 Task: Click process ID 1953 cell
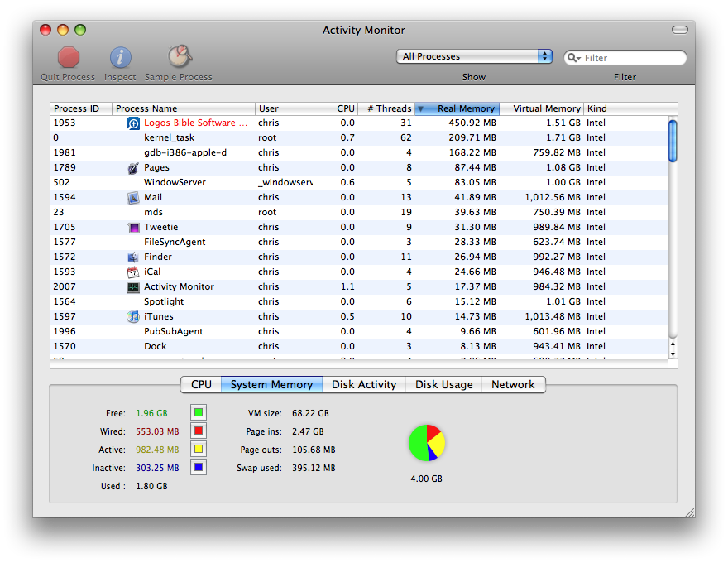click(65, 123)
